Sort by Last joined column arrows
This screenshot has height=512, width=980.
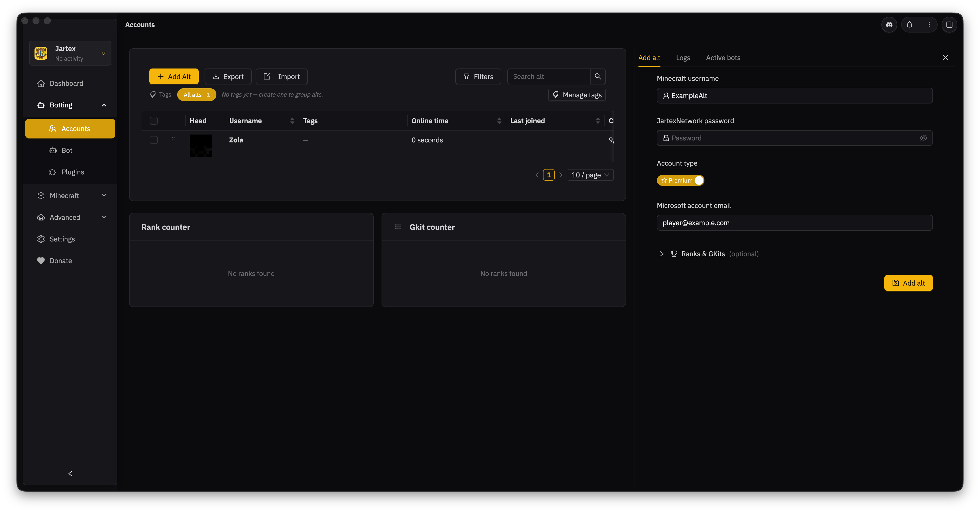[598, 120]
